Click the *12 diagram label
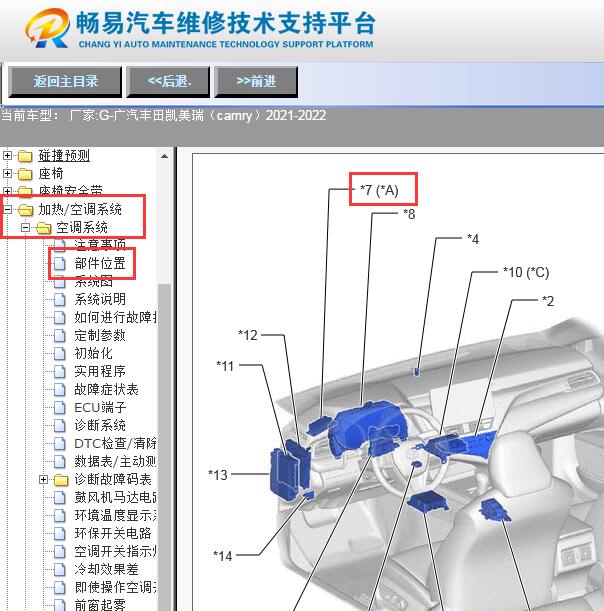The image size is (604, 611). 248,335
